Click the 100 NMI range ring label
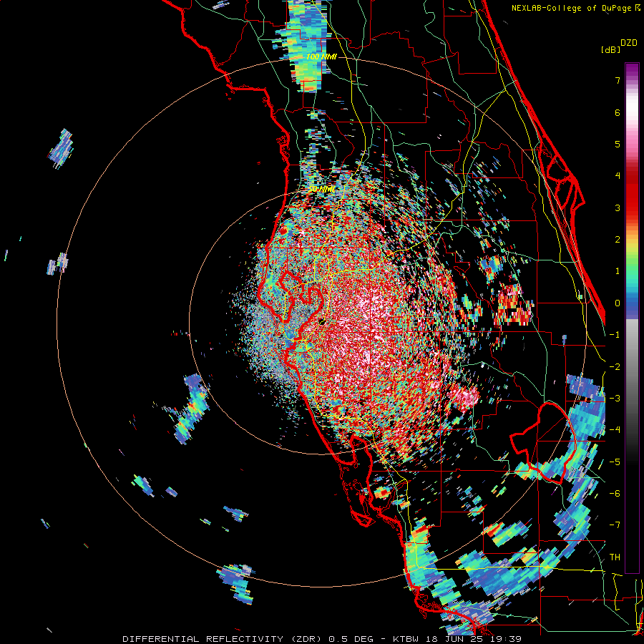Image resolution: width=644 pixels, height=644 pixels. click(321, 57)
